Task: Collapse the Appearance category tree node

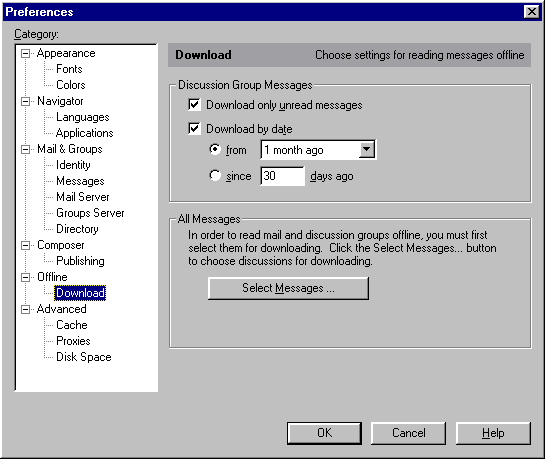Action: click(25, 54)
